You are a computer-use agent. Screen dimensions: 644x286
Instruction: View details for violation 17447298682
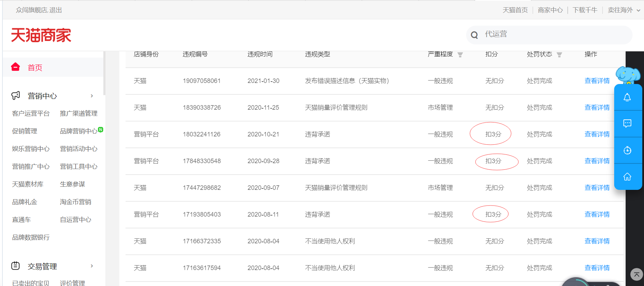click(597, 188)
